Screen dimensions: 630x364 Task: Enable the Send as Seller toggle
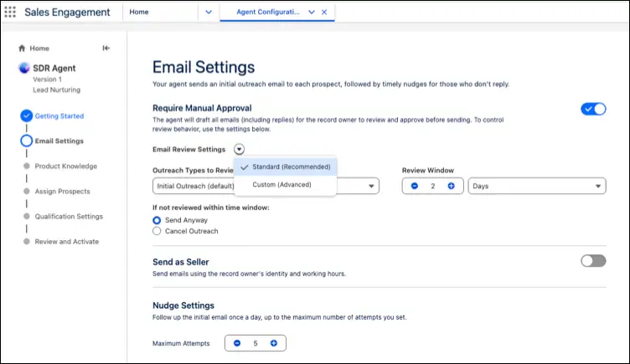click(593, 261)
